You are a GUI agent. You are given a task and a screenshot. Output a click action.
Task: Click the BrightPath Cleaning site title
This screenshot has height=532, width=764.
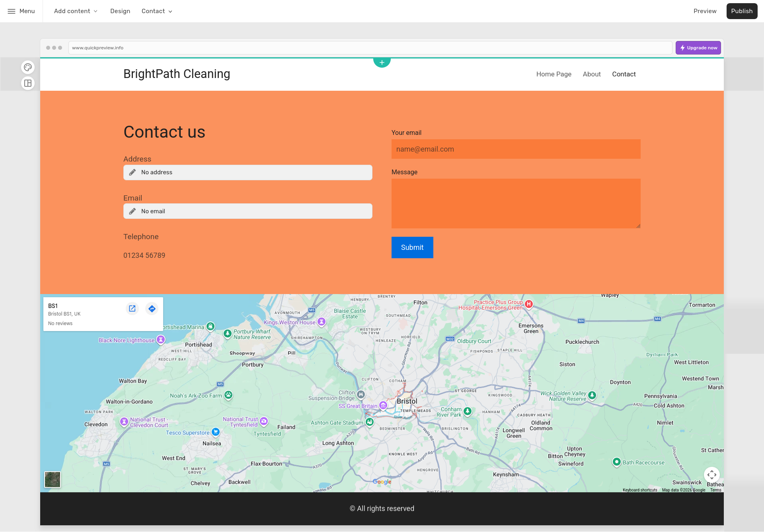(x=177, y=74)
